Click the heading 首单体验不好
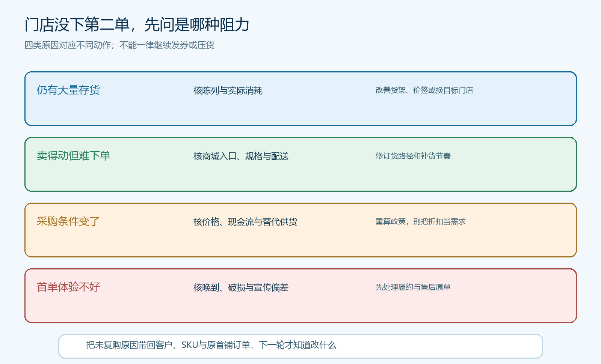Screen dimensions: 601x364 68,287
